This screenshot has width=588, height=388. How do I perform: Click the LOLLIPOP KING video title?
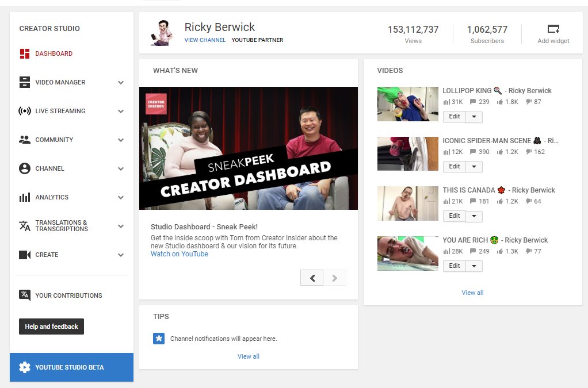(x=497, y=91)
